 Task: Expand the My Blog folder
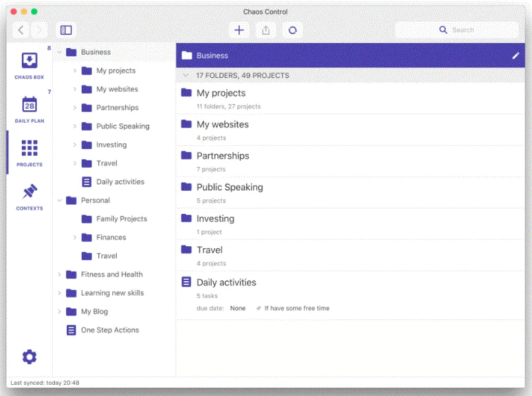pos(59,311)
